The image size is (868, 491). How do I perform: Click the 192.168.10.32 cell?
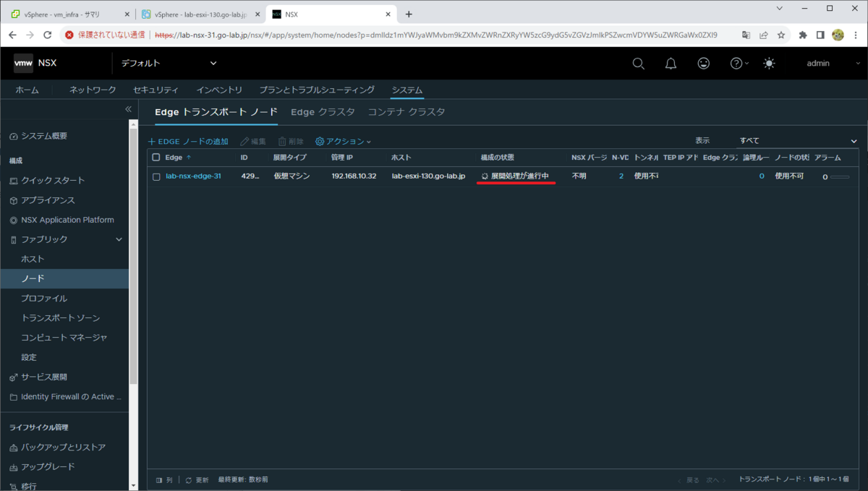354,176
